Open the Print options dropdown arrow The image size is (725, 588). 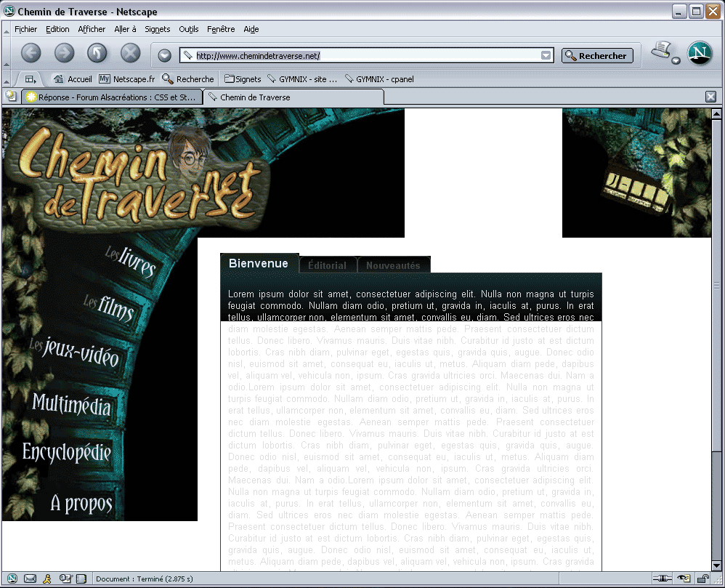pos(676,60)
